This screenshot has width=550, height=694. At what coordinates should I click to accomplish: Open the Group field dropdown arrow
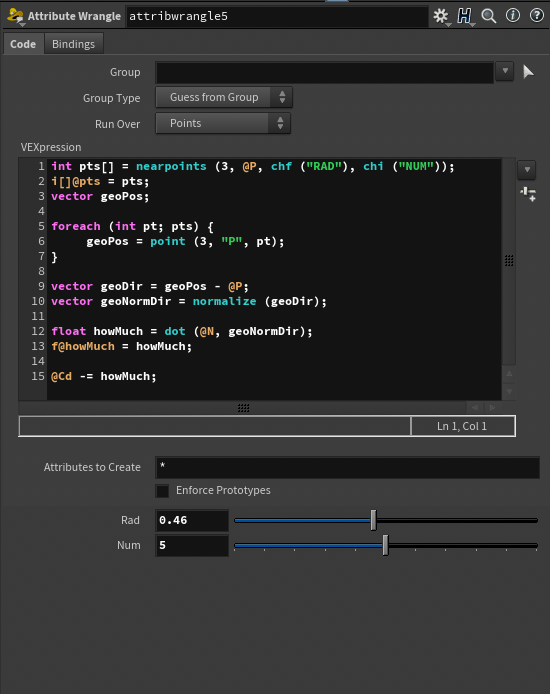click(505, 71)
